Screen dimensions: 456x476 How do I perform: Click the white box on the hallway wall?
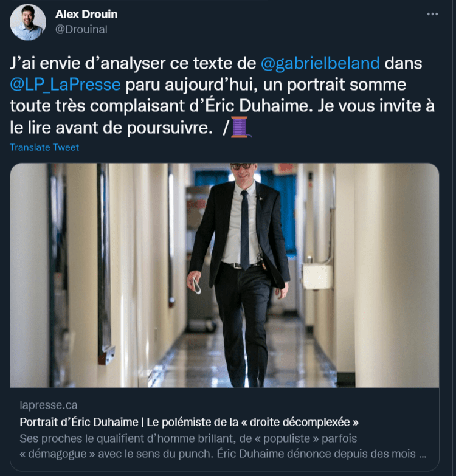click(318, 275)
